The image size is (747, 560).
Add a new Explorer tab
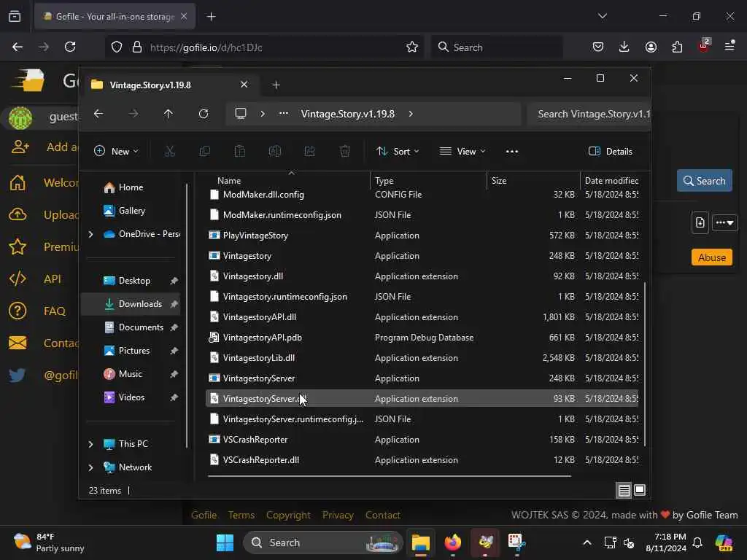[276, 85]
